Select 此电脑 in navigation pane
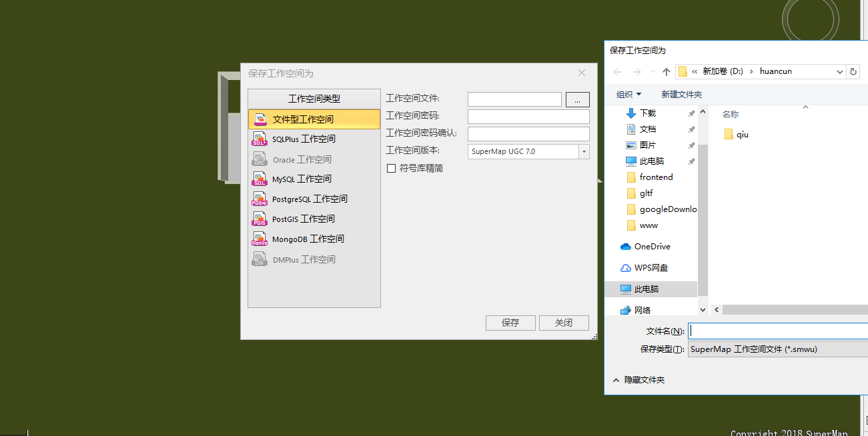This screenshot has width=868, height=436. 646,289
